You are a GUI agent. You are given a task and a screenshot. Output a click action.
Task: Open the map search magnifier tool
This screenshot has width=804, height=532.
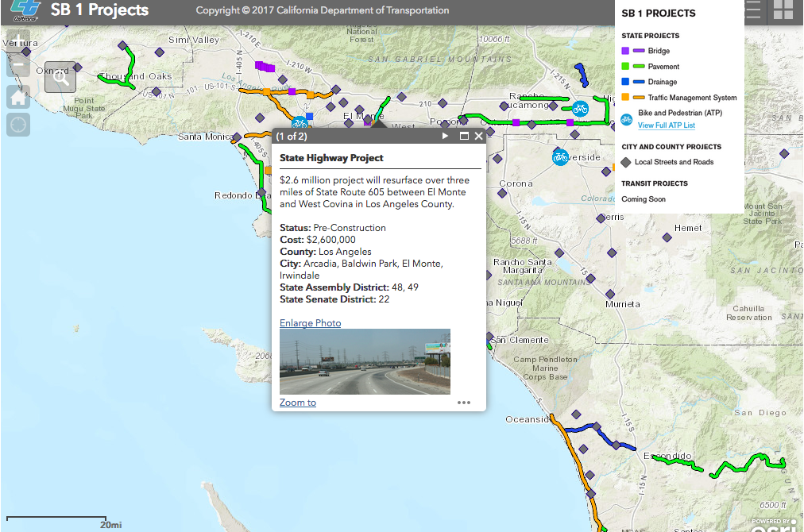click(60, 77)
